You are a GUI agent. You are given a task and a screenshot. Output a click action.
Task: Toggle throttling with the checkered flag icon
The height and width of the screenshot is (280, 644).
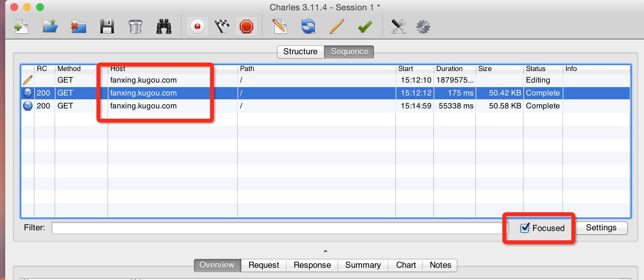point(222,26)
